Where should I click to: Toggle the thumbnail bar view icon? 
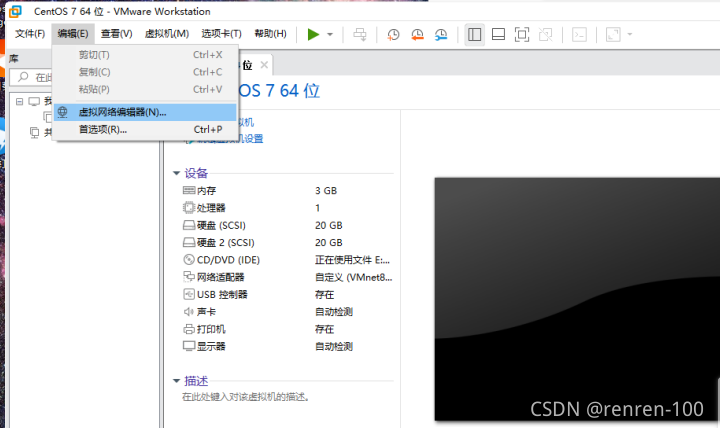coord(498,34)
